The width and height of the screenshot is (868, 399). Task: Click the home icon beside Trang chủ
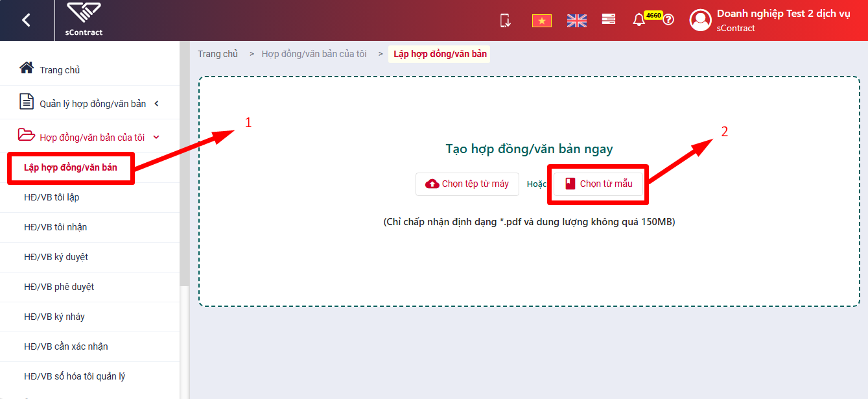click(27, 67)
